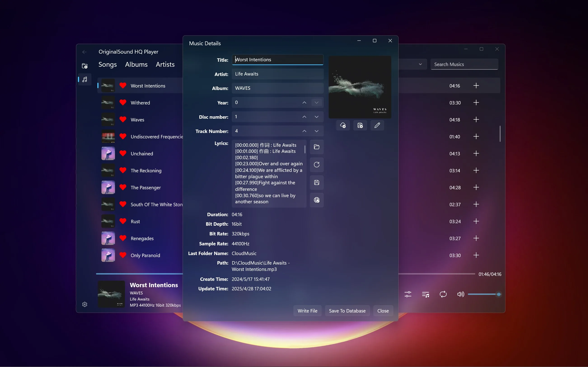The width and height of the screenshot is (588, 367).
Task: Mute using the speaker volume icon
Action: click(460, 294)
